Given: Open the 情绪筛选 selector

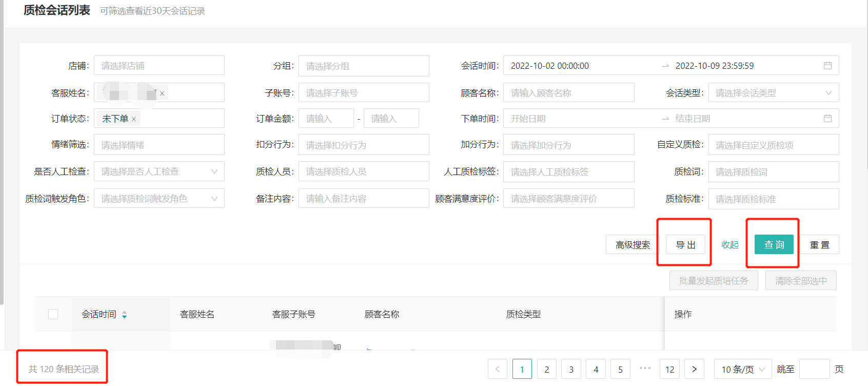Looking at the screenshot, I should coord(159,145).
